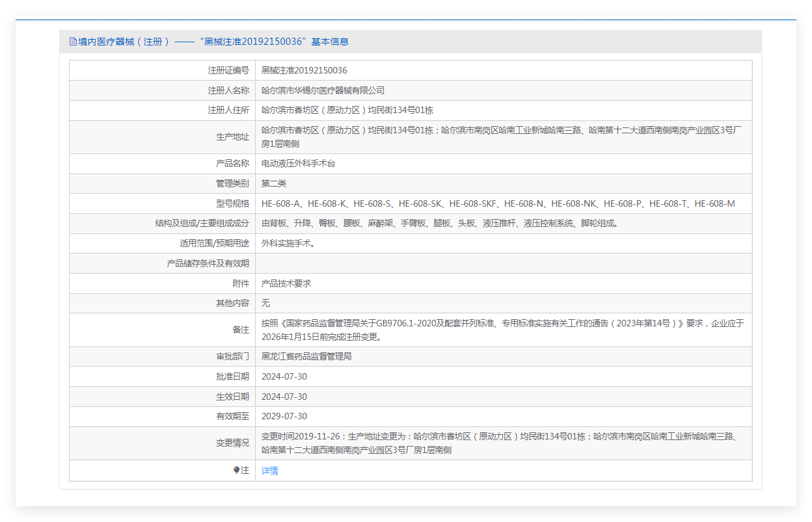Click the 有效期至 label
812x522 pixels.
coord(232,417)
